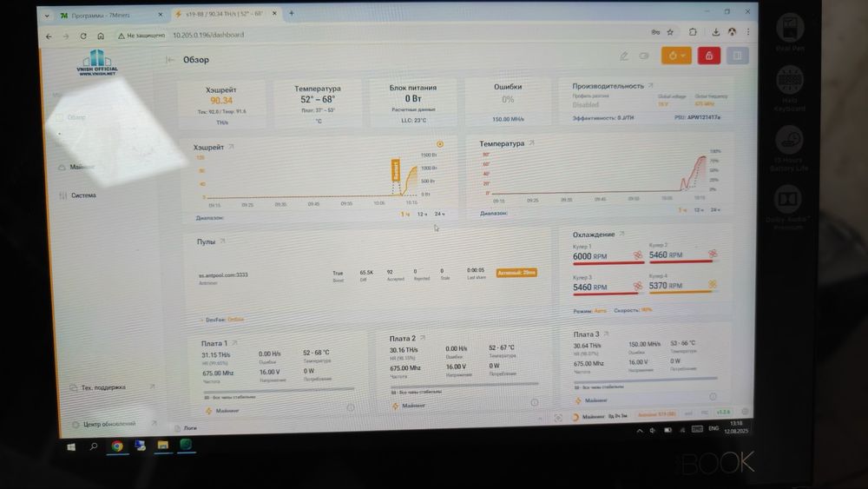The width and height of the screenshot is (868, 489).
Task: Click the orange target icon on Хэшрейт chart
Action: point(440,144)
